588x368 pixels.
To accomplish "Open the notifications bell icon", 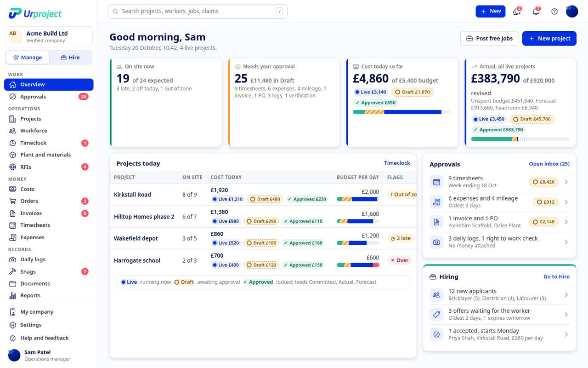I will pos(536,11).
